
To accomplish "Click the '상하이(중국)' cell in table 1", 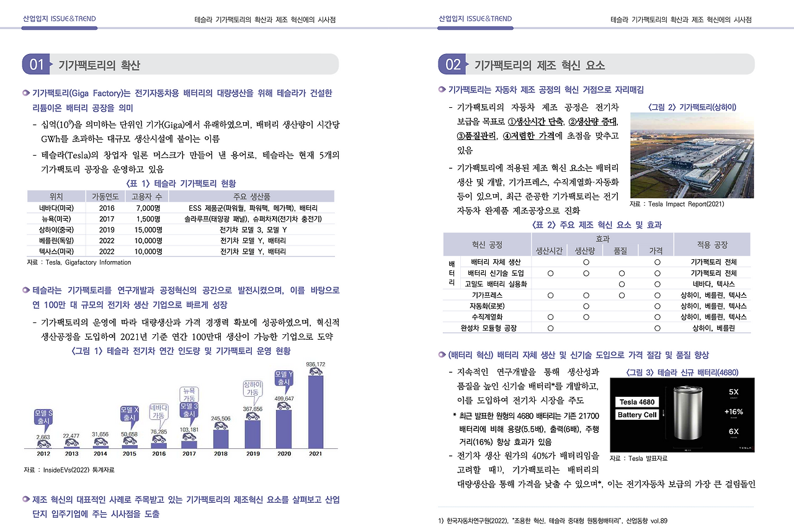I will point(56,230).
